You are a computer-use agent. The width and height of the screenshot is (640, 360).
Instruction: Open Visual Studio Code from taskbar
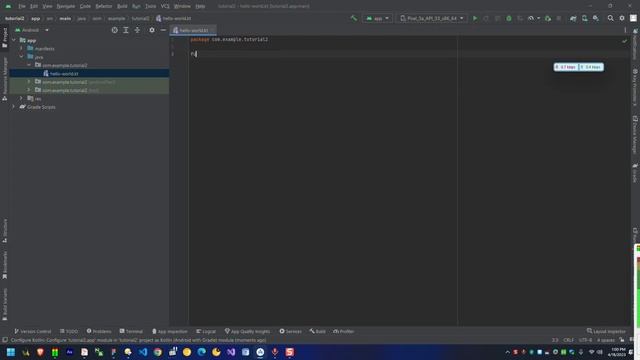click(143, 352)
